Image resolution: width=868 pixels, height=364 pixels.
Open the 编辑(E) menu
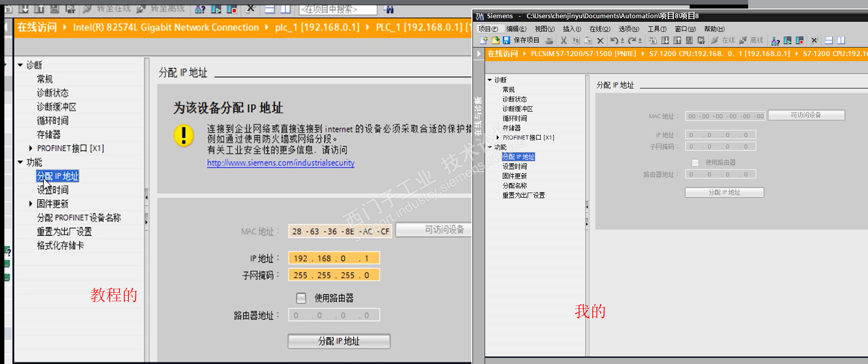coord(516,29)
